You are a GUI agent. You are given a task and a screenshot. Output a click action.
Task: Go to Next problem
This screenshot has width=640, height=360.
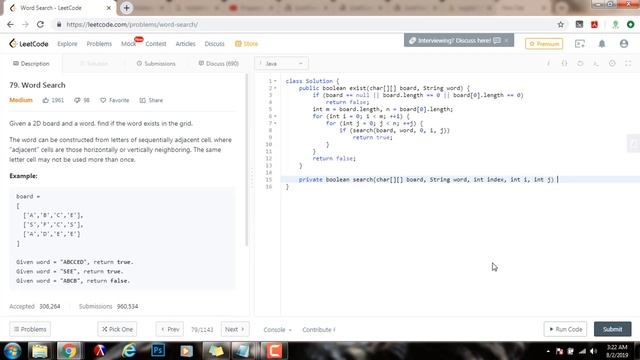click(235, 329)
